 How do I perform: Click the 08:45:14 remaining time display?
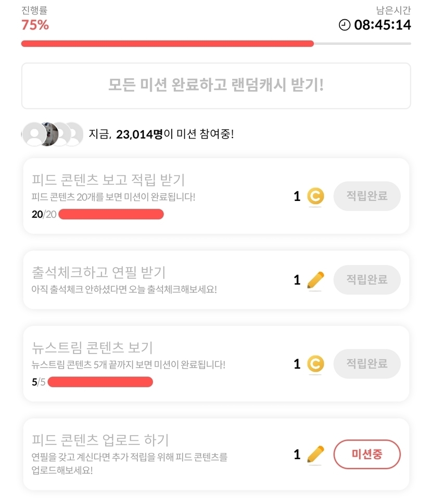tap(383, 25)
